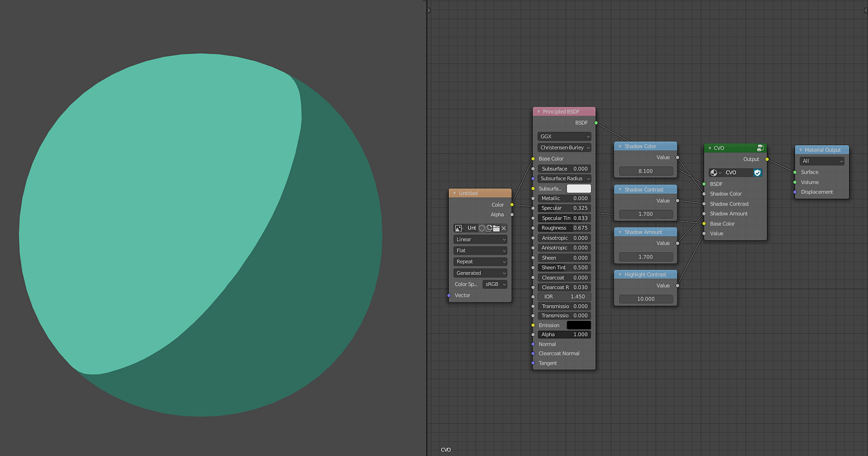This screenshot has width=868, height=456.
Task: Open the GGX distribution dropdown
Action: point(564,136)
